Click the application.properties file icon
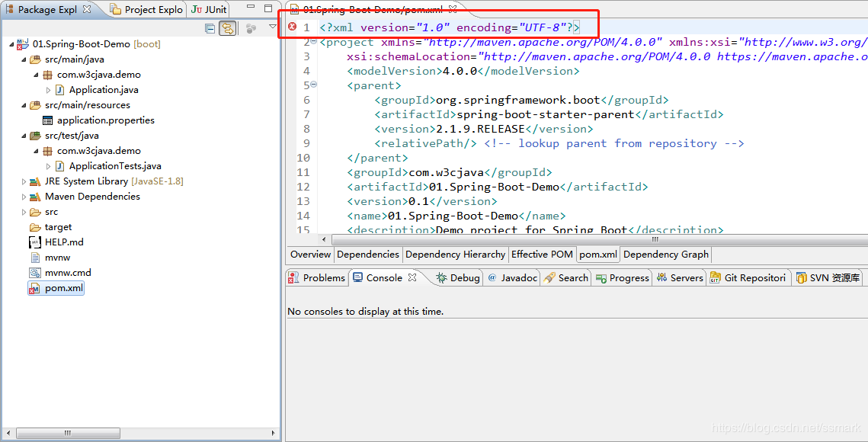This screenshot has height=442, width=868. [x=47, y=120]
